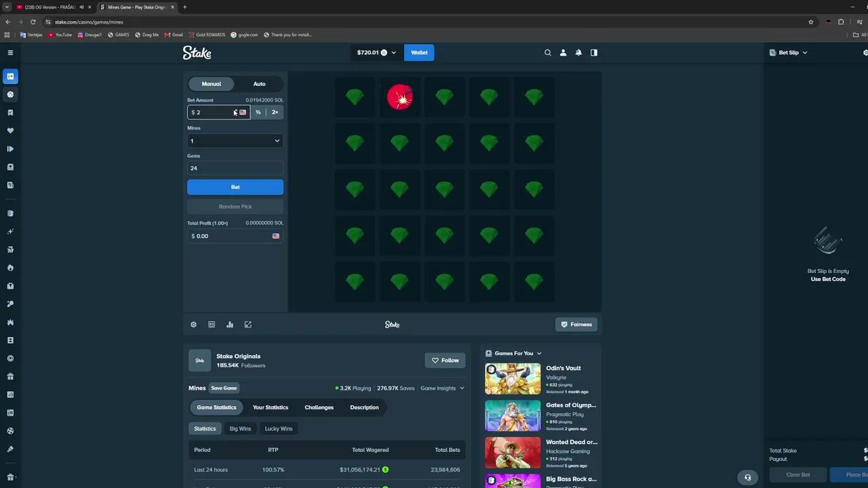Focus the Bet Amount input field
This screenshot has width=868, height=488.
coord(218,113)
